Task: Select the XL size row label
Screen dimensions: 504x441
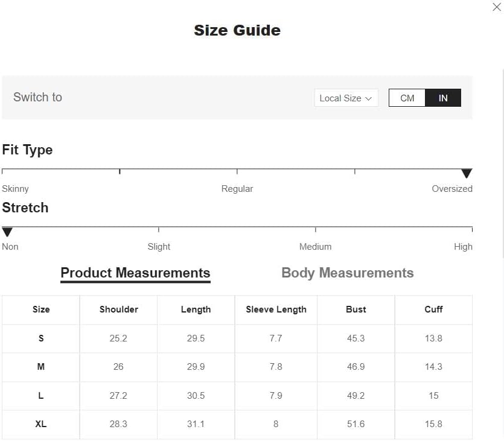Action: coord(41,424)
